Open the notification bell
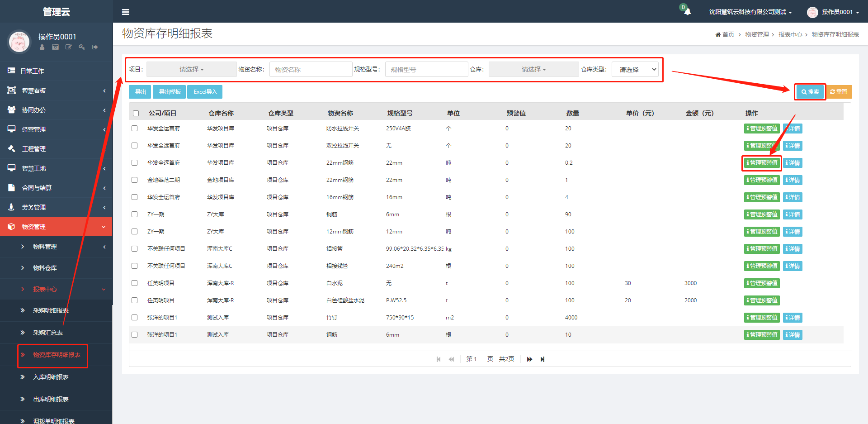 point(687,12)
